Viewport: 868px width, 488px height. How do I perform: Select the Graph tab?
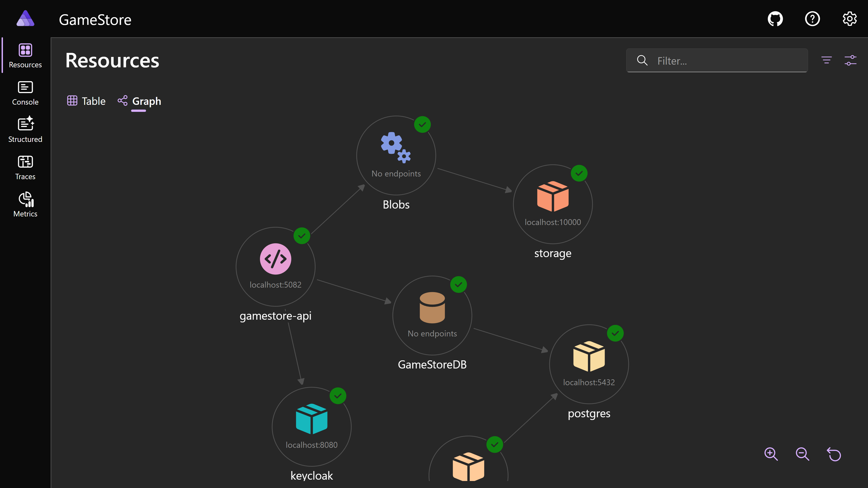[x=139, y=101]
